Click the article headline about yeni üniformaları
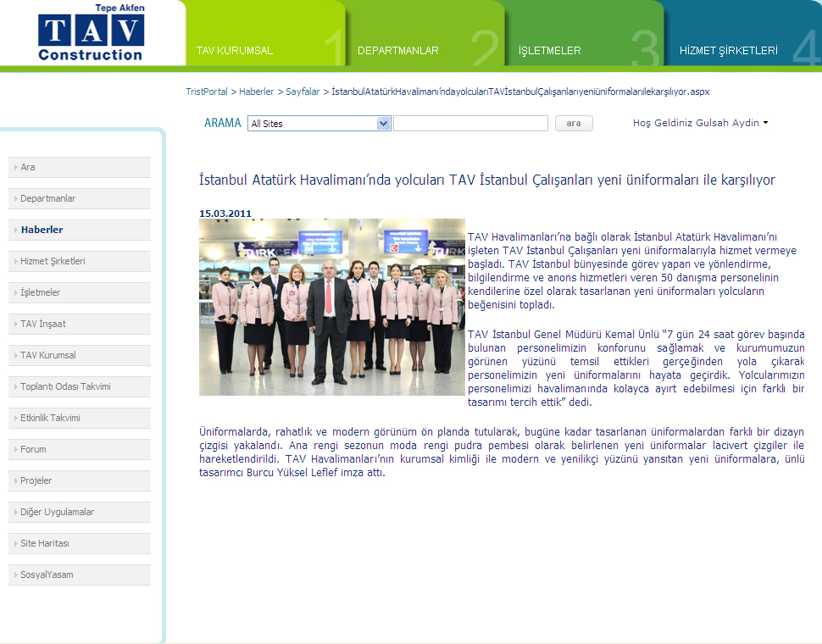 coord(487,180)
